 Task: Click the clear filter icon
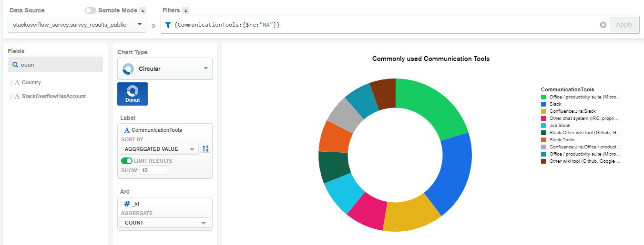coord(603,25)
